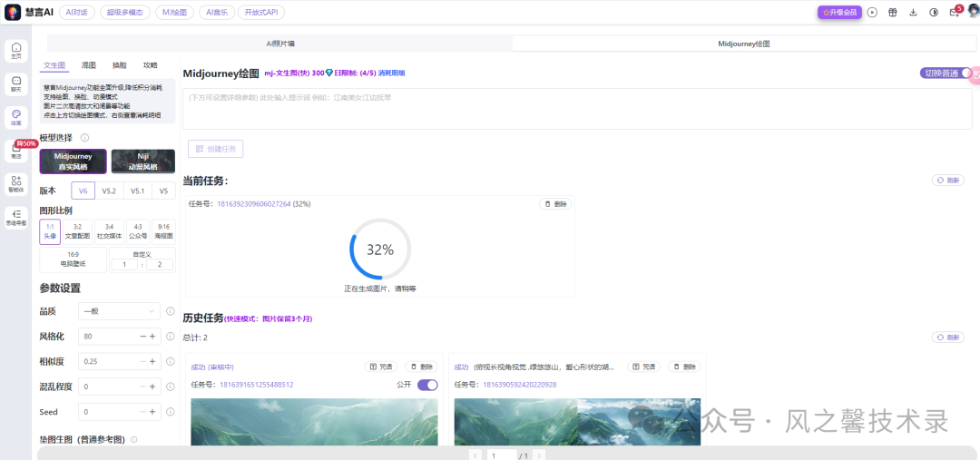Toggle the dark/light theme icon
This screenshot has height=460, width=980.
point(934,13)
